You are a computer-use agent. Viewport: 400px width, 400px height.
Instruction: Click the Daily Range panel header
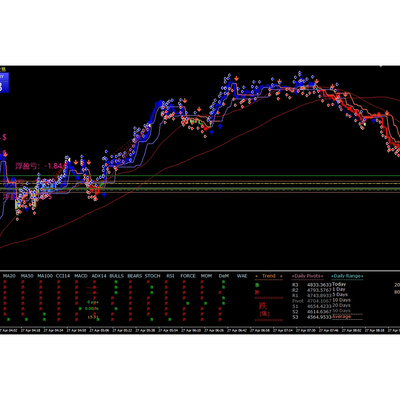tap(347, 276)
